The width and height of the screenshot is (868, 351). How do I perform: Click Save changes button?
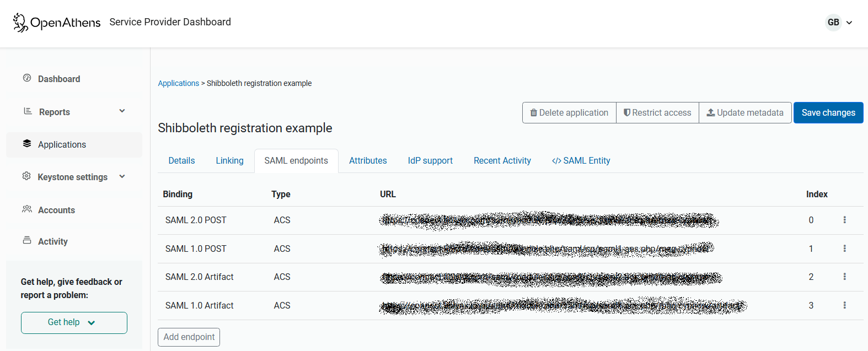coord(828,112)
